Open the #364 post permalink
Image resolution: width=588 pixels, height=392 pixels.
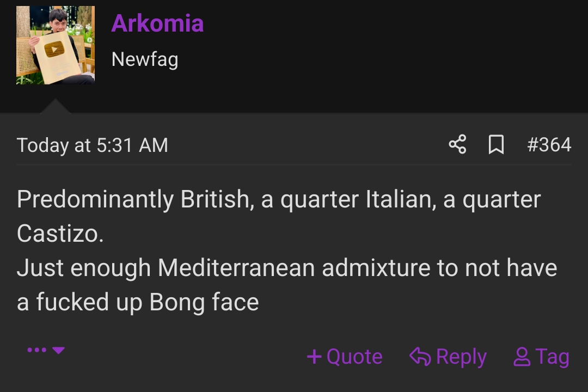point(549,145)
